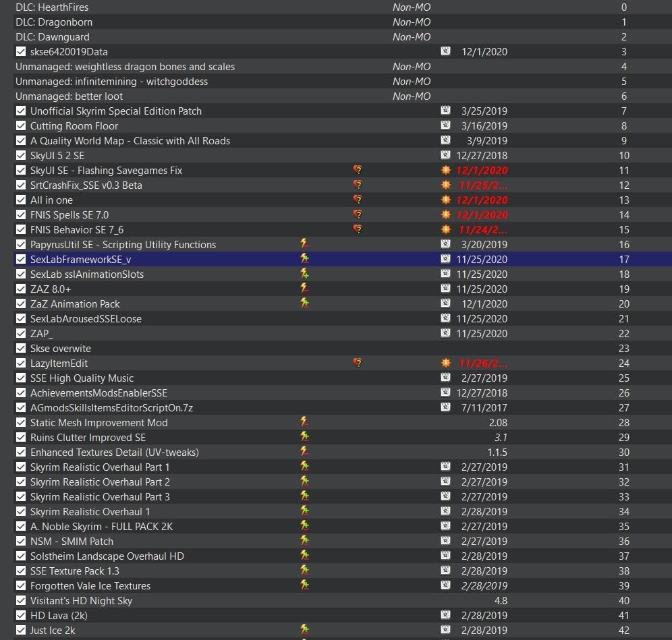Click conflict icon on Ruins Clutter Improved SE
This screenshot has width=672, height=640.
pos(304,436)
